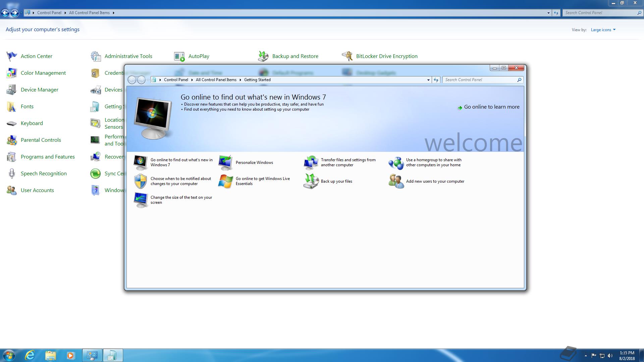Screen dimensions: 644x362
Task: Open Parental Controls icon
Action: (12, 140)
